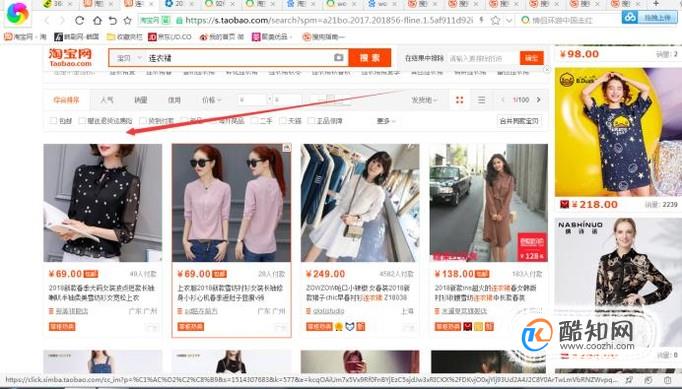The image size is (682, 389).
Task: Click the browser forward arrow
Action: coord(62,20)
